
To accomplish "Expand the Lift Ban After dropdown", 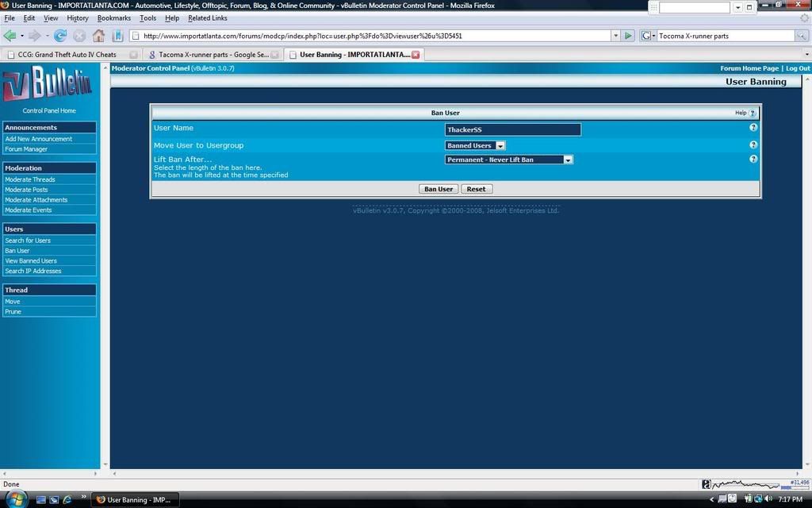I will pyautogui.click(x=568, y=160).
